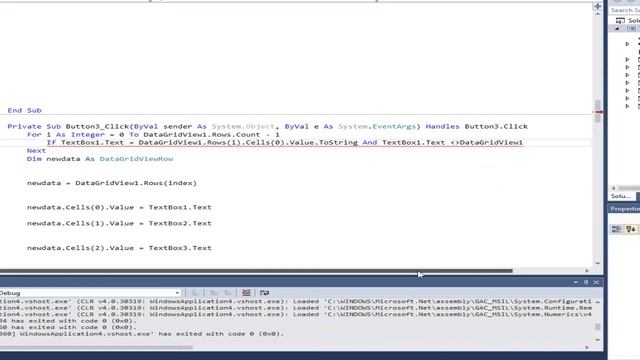Toggle word wrap in Output window
640x360 pixels.
(264, 293)
